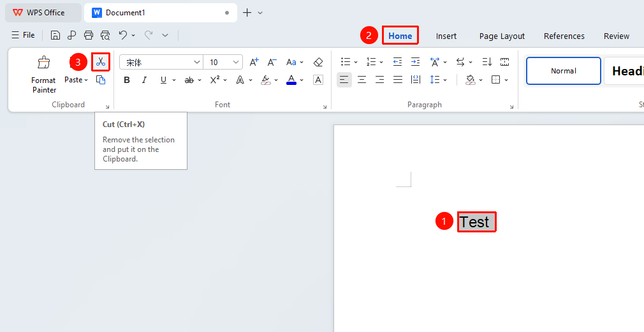This screenshot has width=644, height=332.
Task: Open the File menu
Action: tap(23, 35)
